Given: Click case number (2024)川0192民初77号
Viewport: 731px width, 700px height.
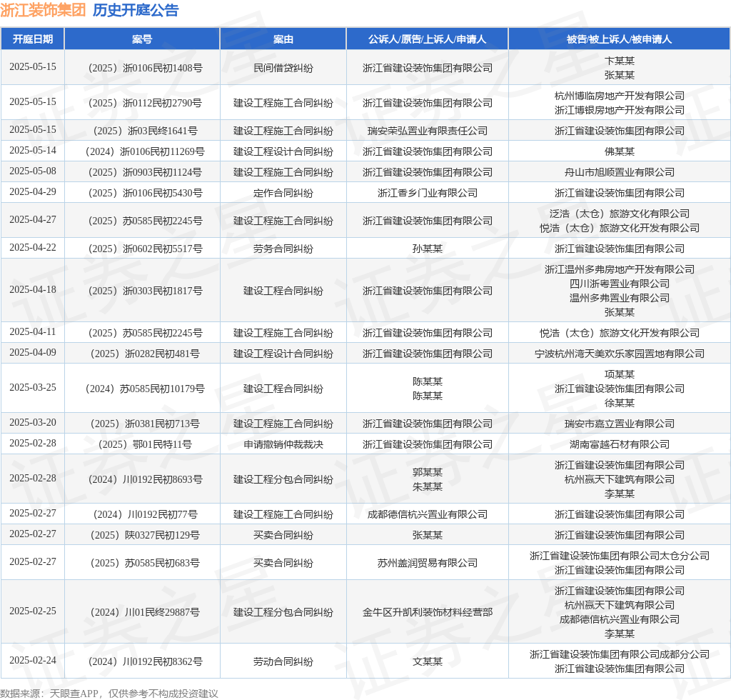Looking at the screenshot, I should click(146, 514).
